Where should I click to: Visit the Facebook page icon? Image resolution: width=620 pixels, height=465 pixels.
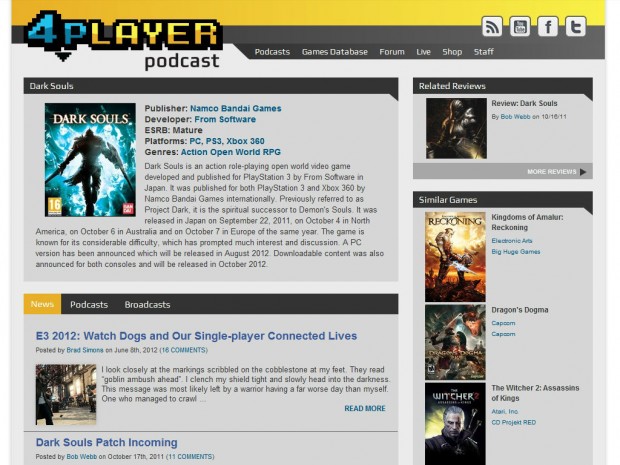pyautogui.click(x=548, y=27)
